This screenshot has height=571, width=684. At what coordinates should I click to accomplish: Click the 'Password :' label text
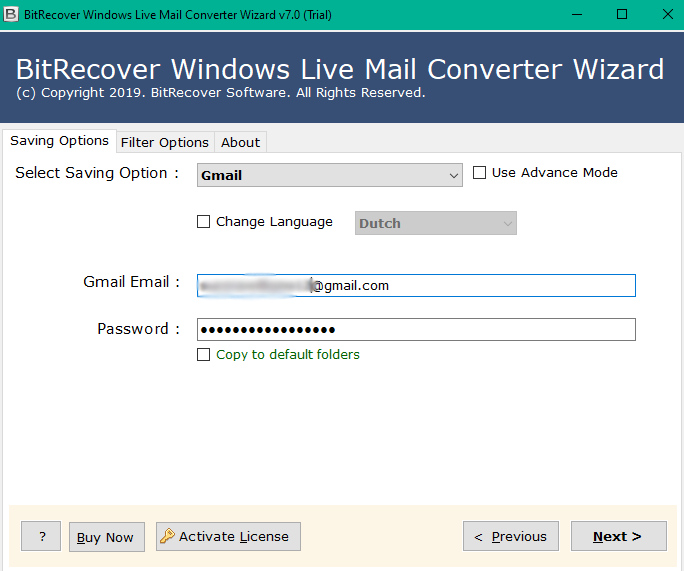tap(138, 329)
